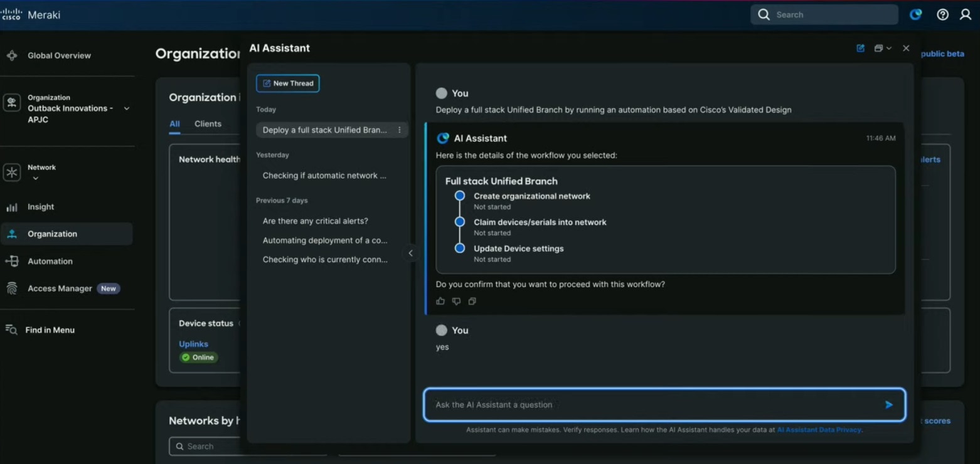
Task: Open Access Manager in the sidebar
Action: tap(60, 288)
